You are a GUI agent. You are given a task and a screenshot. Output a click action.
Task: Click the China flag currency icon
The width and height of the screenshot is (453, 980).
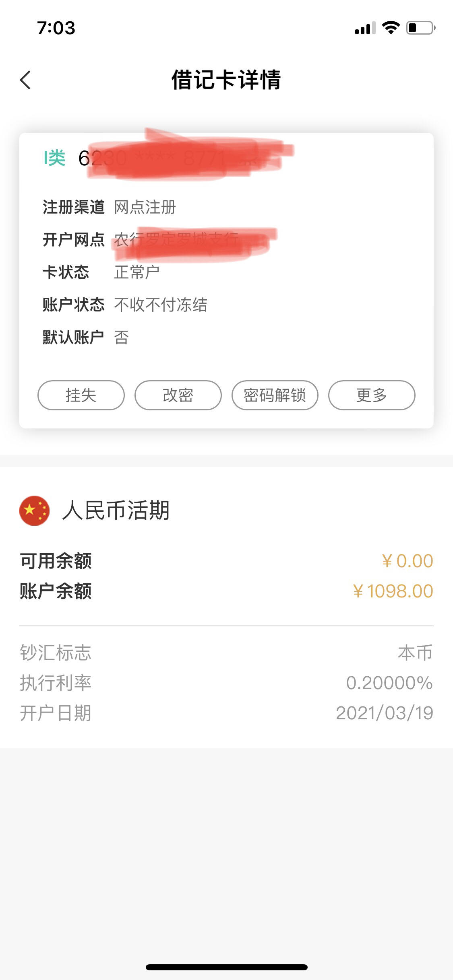(x=35, y=510)
